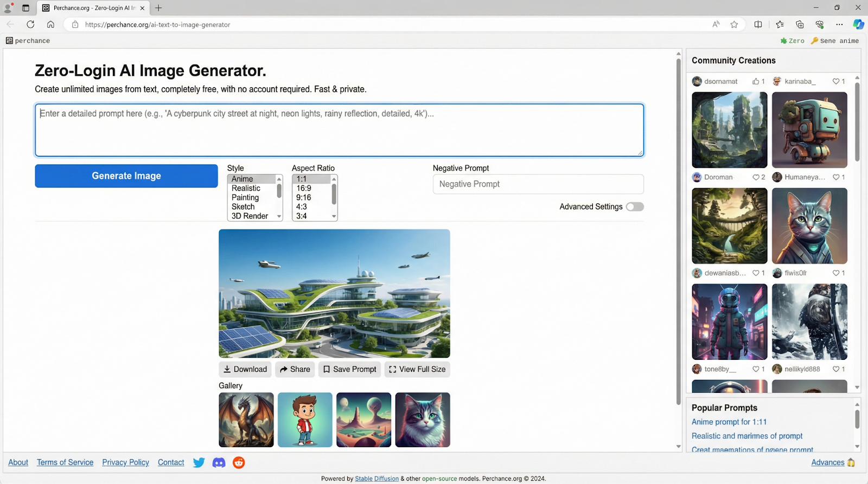868x484 pixels.
Task: Open Contact footer link
Action: coord(171,462)
